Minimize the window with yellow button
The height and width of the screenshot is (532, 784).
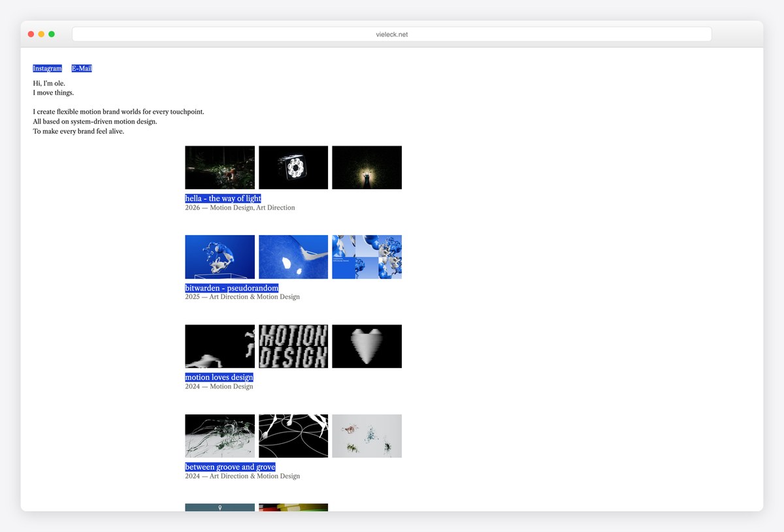coord(41,34)
